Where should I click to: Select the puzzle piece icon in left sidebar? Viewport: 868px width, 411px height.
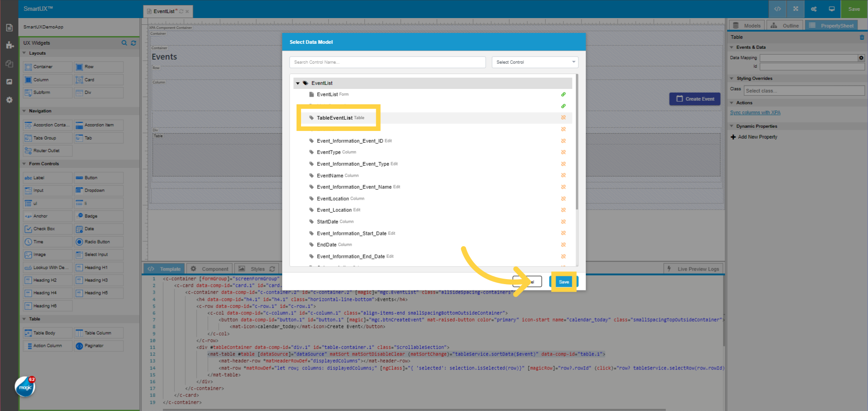coord(9,45)
